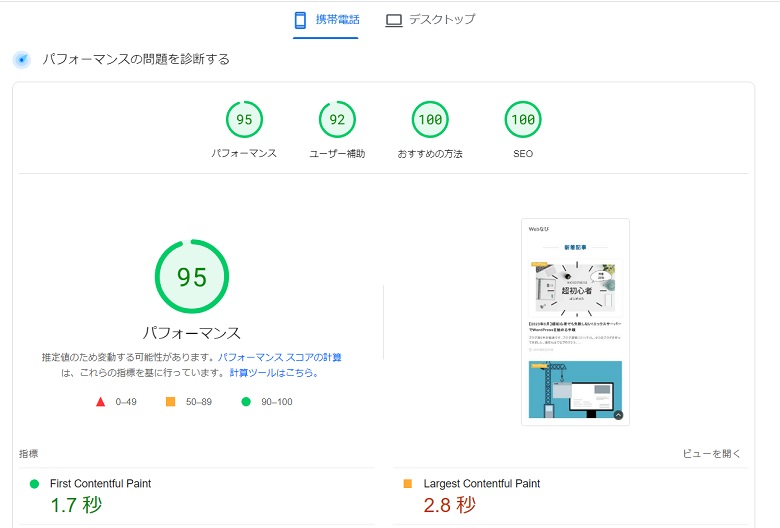This screenshot has height=528, width=780.
Task: Select the SEO 100 score gauge
Action: 523,119
